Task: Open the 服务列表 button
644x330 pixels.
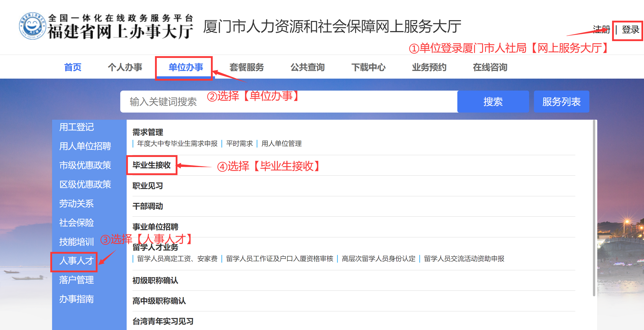Action: [562, 102]
